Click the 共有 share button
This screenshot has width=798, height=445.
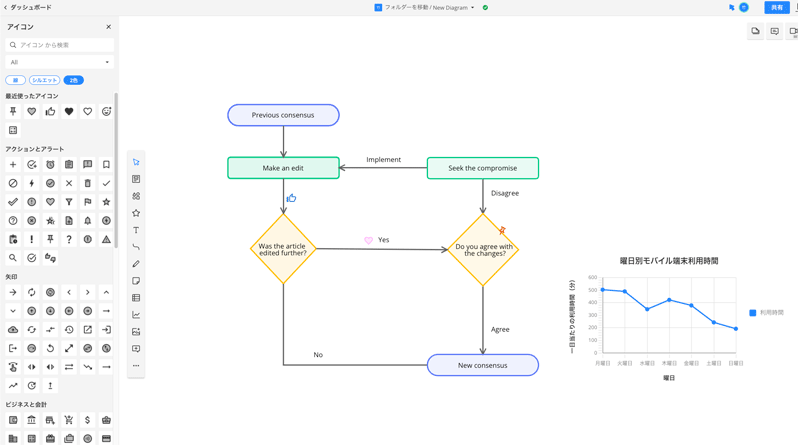point(777,8)
